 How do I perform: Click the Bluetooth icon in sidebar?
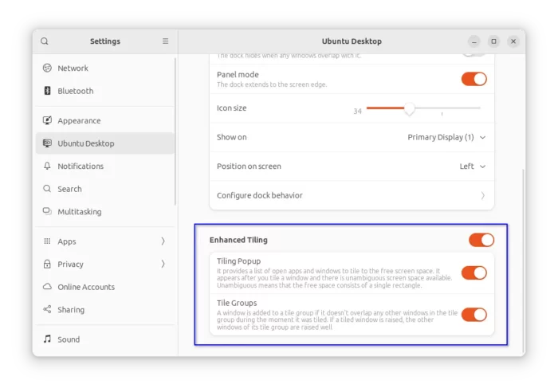[47, 91]
